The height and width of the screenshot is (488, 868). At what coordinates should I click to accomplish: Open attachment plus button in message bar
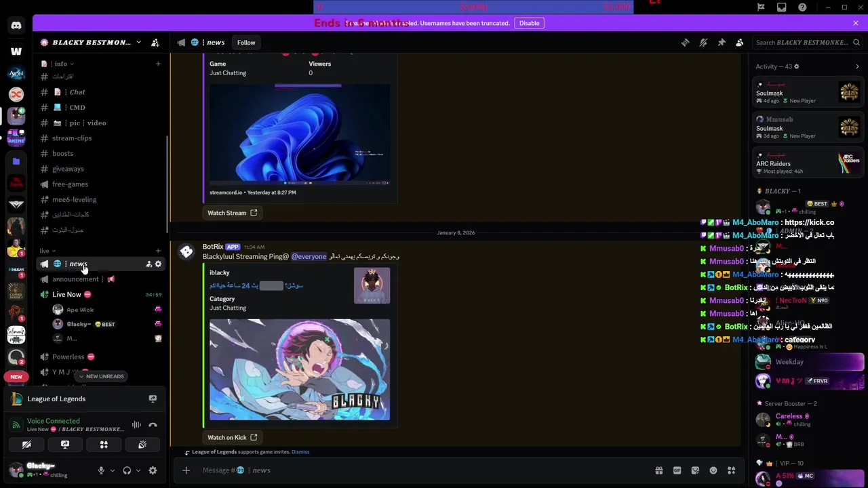click(186, 470)
